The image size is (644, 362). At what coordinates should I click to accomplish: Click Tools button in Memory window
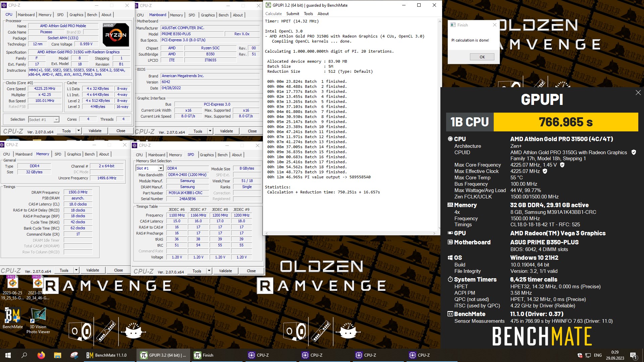point(64,270)
